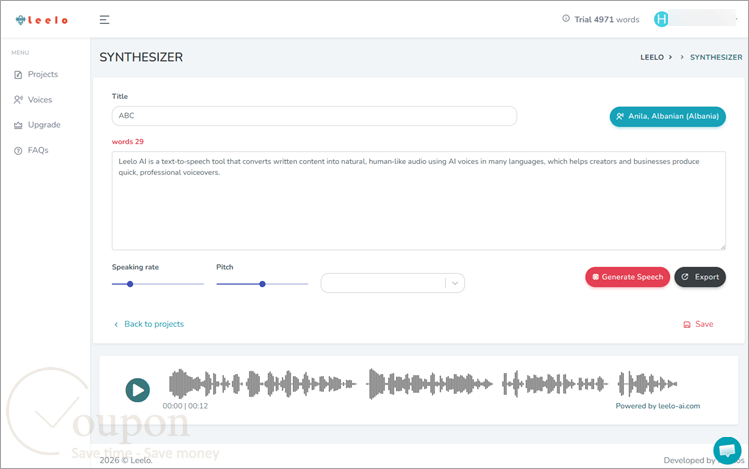Click the LEELO breadcrumb link

coord(652,57)
